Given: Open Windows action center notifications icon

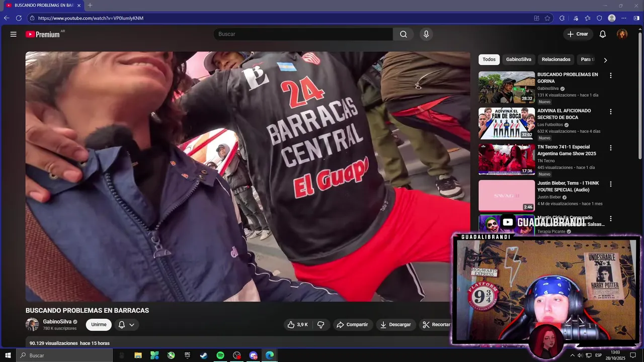Looking at the screenshot, I should [x=633, y=355].
